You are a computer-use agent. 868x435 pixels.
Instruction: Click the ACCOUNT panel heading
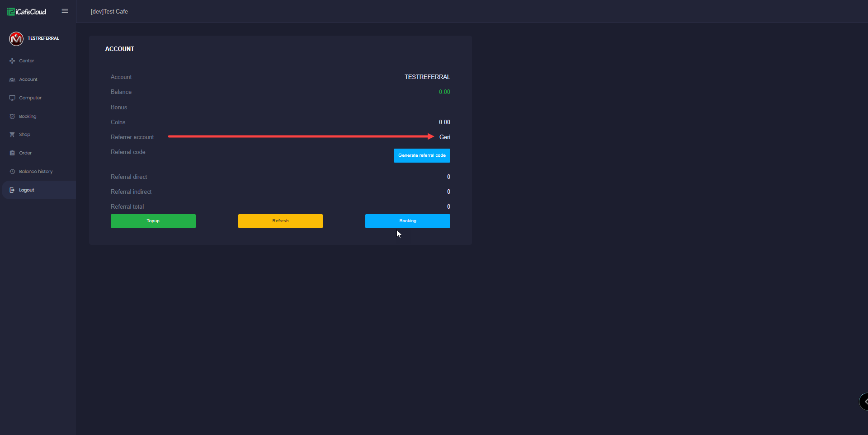(x=120, y=49)
